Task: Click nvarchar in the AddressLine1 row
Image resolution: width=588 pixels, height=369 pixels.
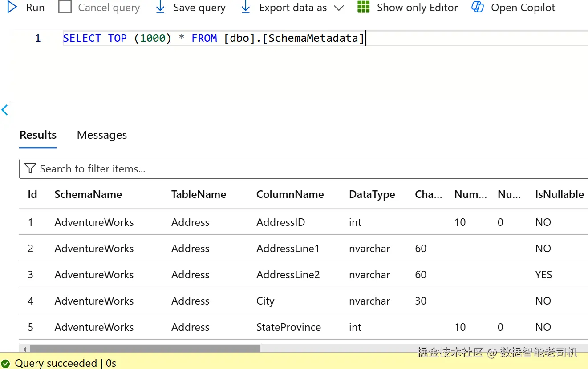Action: (369, 248)
